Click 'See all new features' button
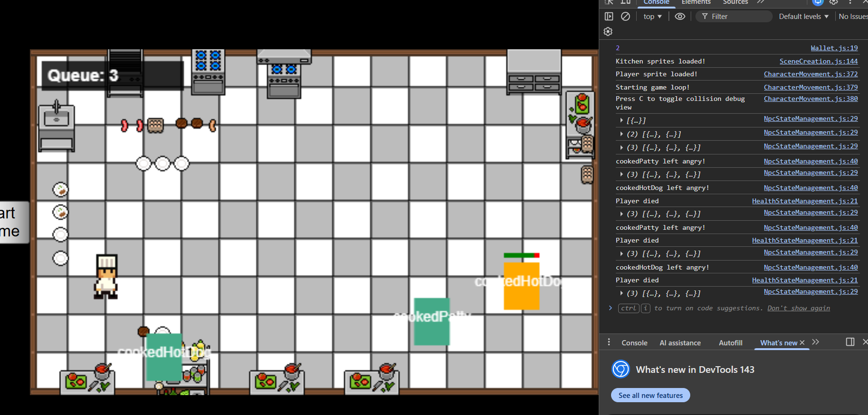The height and width of the screenshot is (415, 868). (x=650, y=395)
